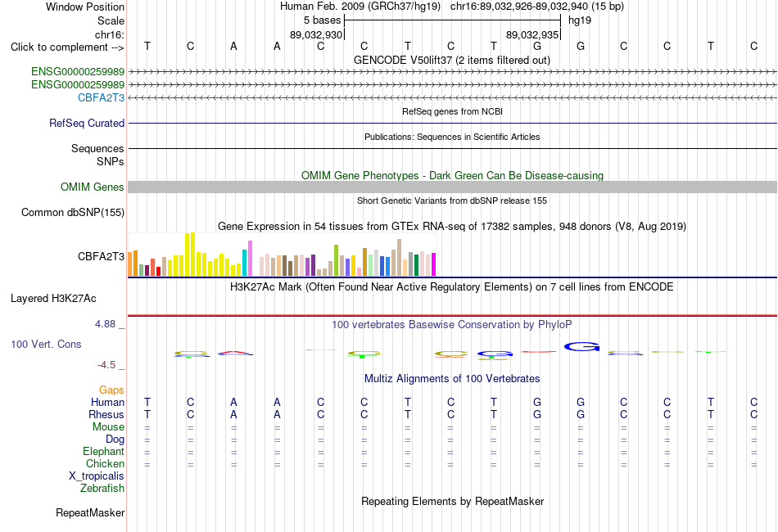This screenshot has width=778, height=532.
Task: Click the 'Click to complement -->' label
Action: 67,47
